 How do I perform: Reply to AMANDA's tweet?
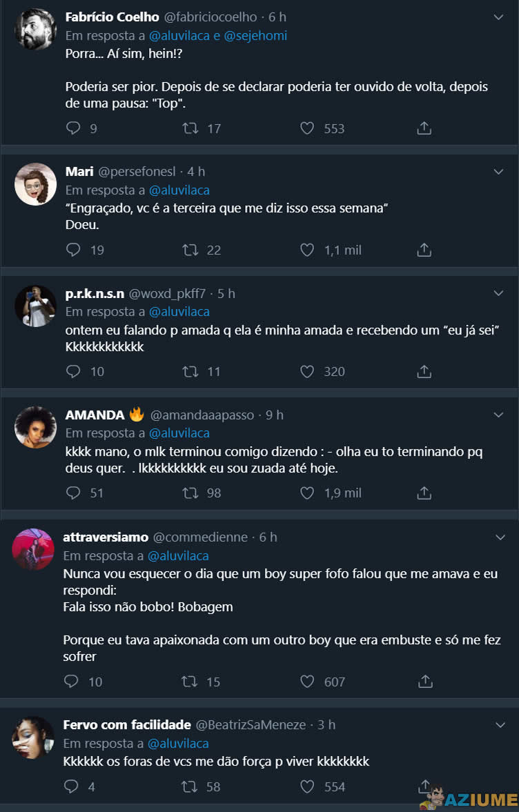coord(72,493)
